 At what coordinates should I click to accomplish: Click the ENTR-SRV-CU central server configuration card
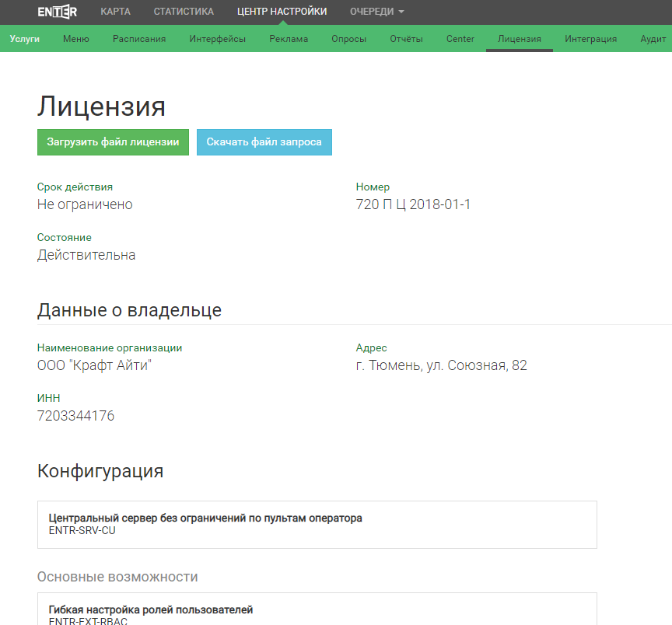(x=317, y=525)
